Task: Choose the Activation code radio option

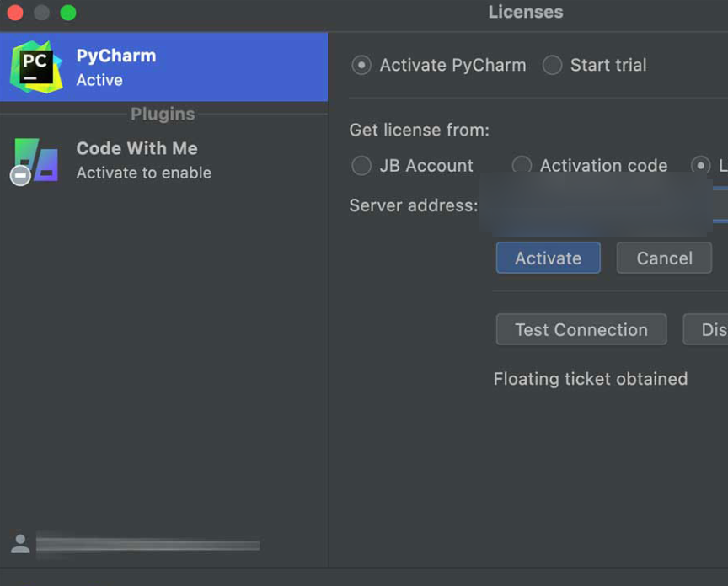Action: 522,166
